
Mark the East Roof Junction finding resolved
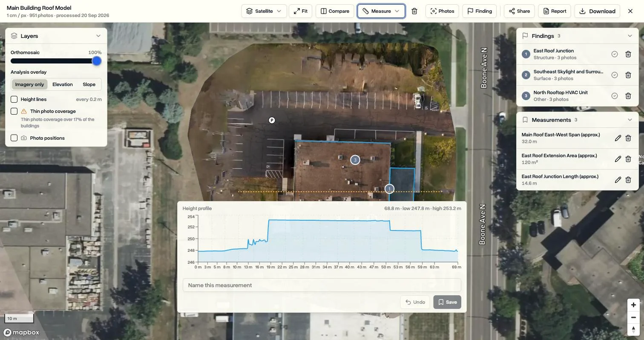click(614, 54)
